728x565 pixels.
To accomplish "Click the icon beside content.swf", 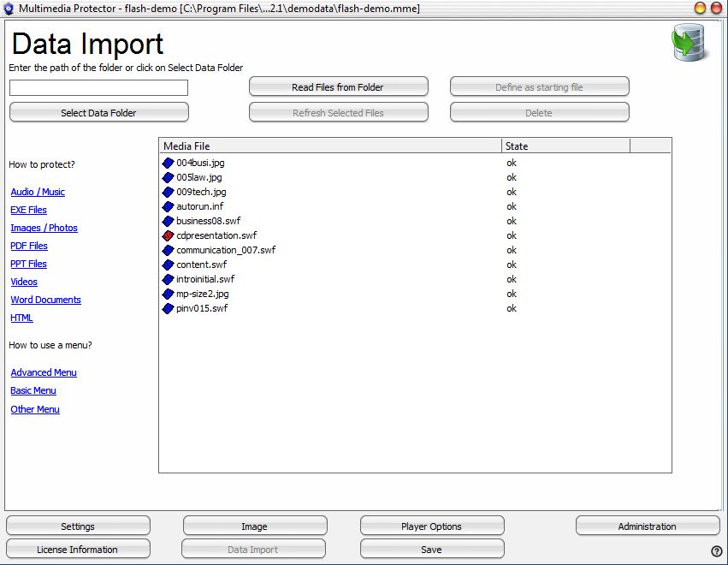I will coord(169,265).
